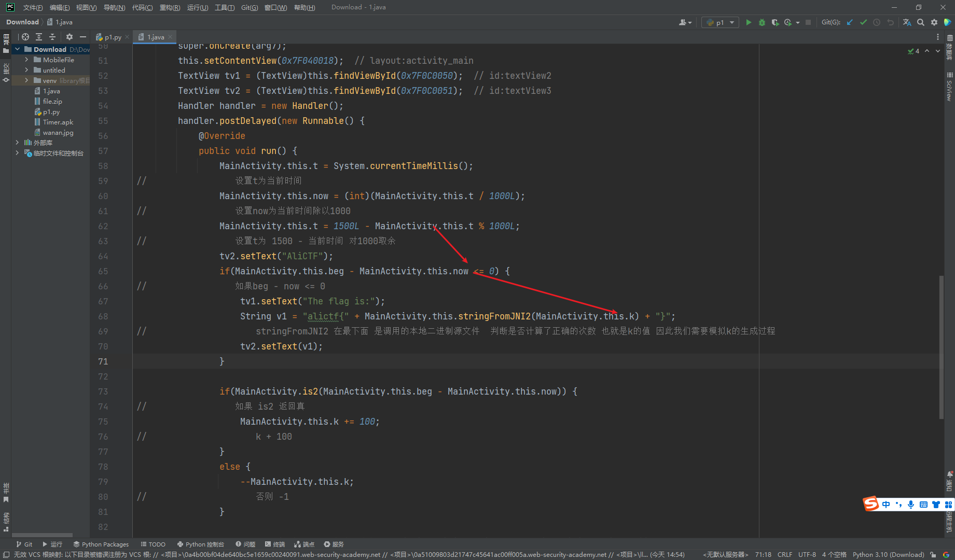Run p1 with coverage
The width and height of the screenshot is (955, 560).
coord(775,22)
